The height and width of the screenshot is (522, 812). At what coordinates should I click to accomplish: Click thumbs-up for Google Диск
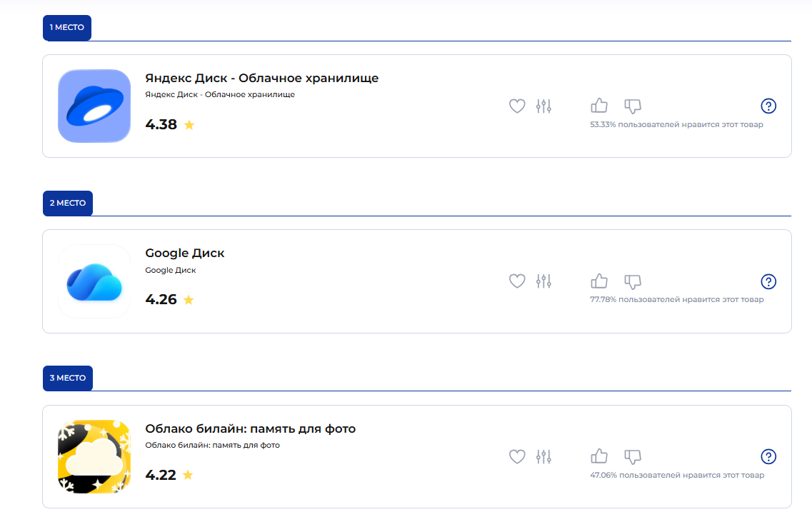pos(599,281)
